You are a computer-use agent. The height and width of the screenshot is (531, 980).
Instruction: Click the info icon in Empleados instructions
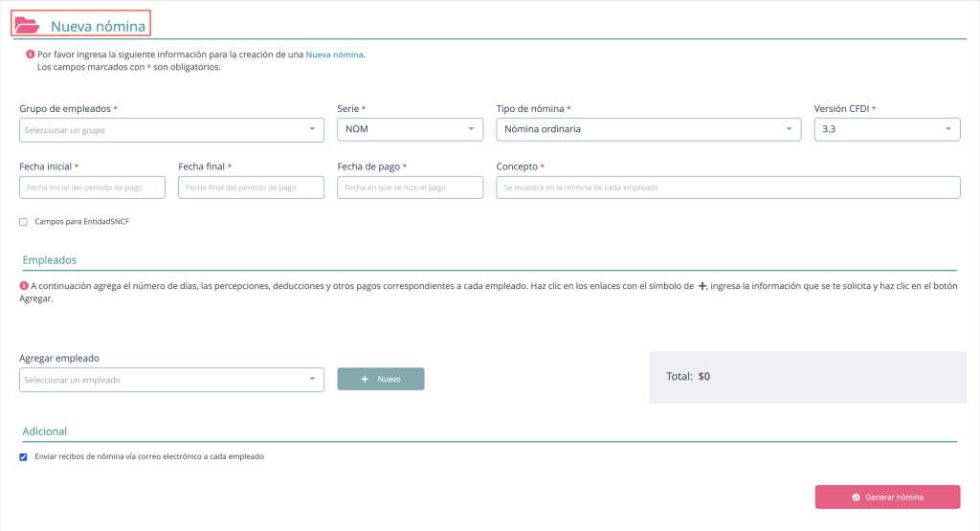click(24, 286)
